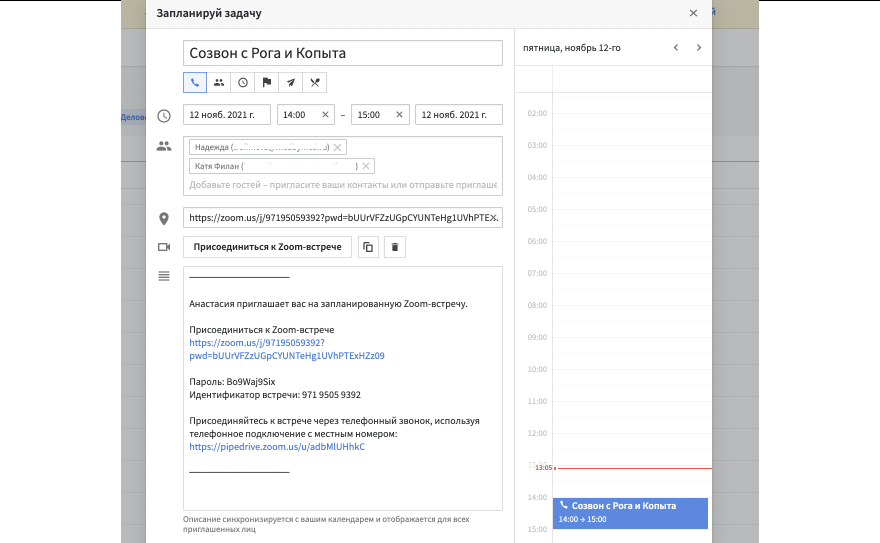Pick the Deadline flag activity type

pyautogui.click(x=267, y=83)
